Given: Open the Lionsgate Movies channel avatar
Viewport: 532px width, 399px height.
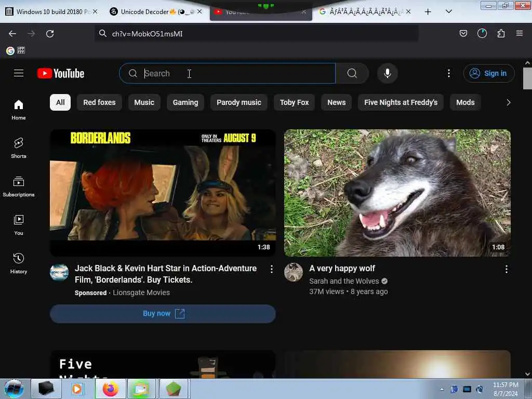Looking at the screenshot, I should coord(59,272).
